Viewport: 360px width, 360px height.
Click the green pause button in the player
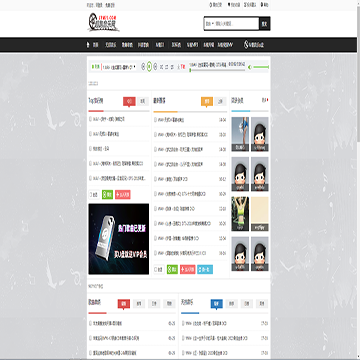[149, 67]
